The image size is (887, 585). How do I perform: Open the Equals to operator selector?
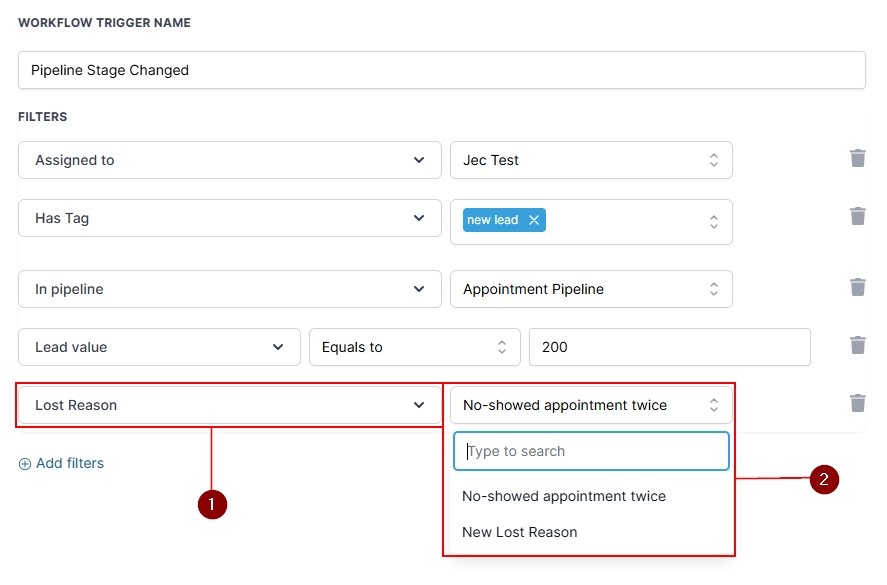point(414,347)
